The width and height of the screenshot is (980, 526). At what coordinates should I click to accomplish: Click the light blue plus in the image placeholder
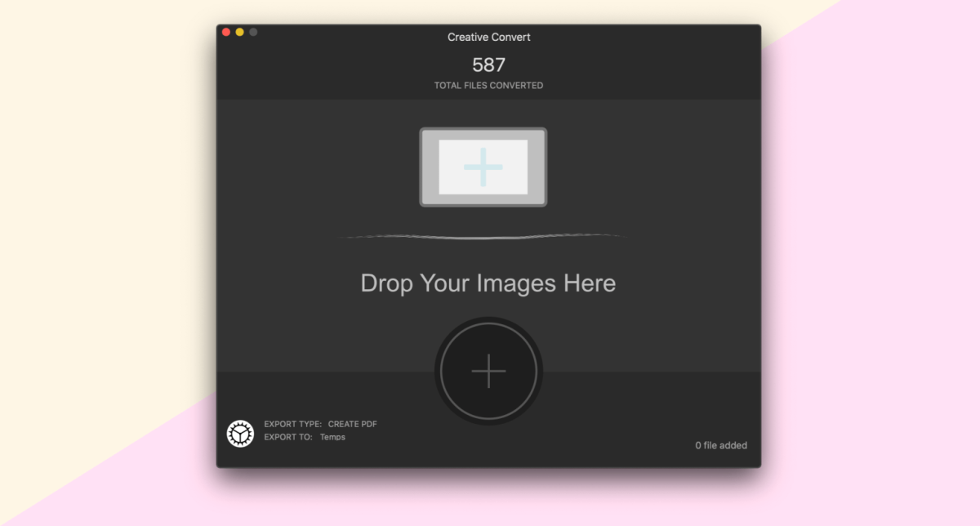point(483,167)
